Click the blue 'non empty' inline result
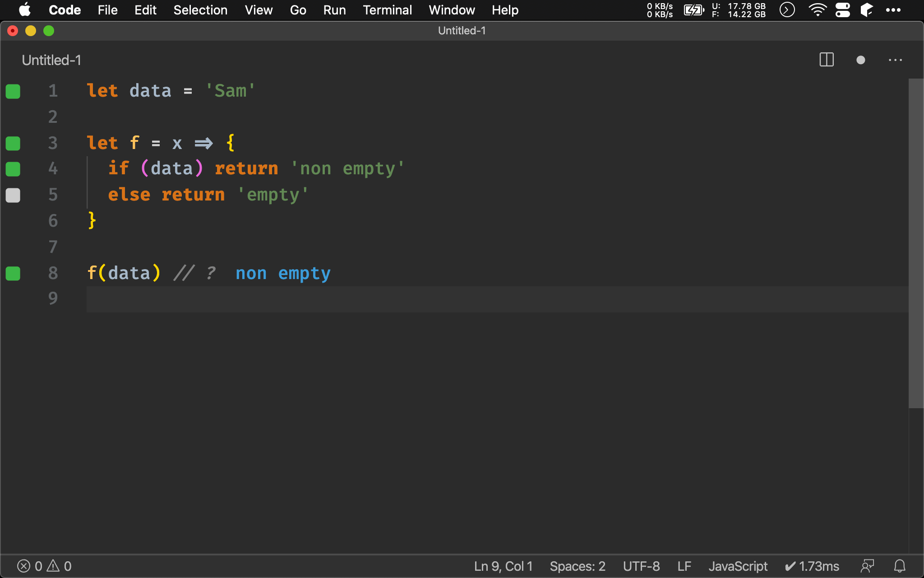This screenshot has width=924, height=578. pos(283,273)
